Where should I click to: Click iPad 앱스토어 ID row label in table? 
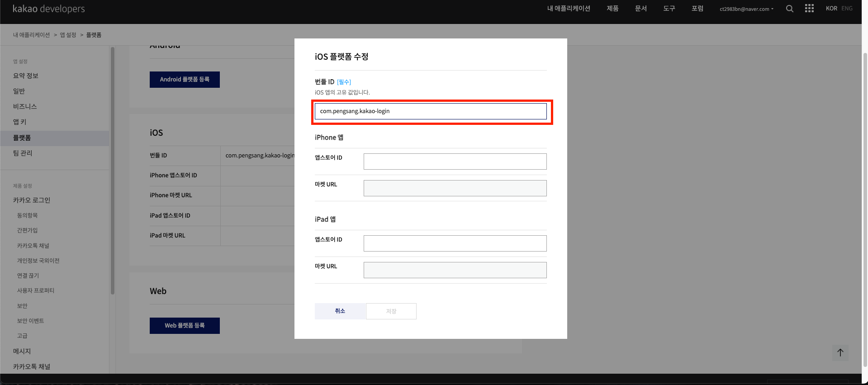(x=170, y=216)
